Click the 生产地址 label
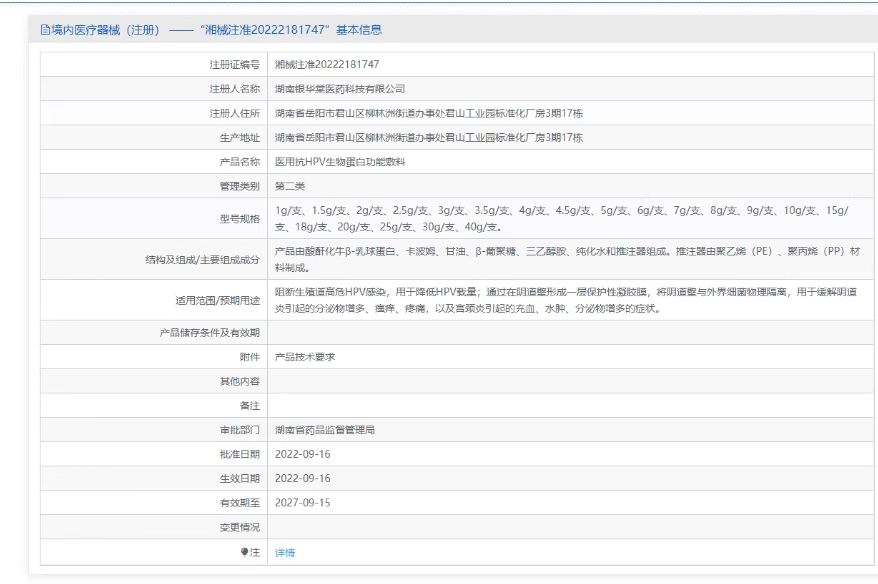Screen dimensions: 878x584 pyautogui.click(x=240, y=138)
